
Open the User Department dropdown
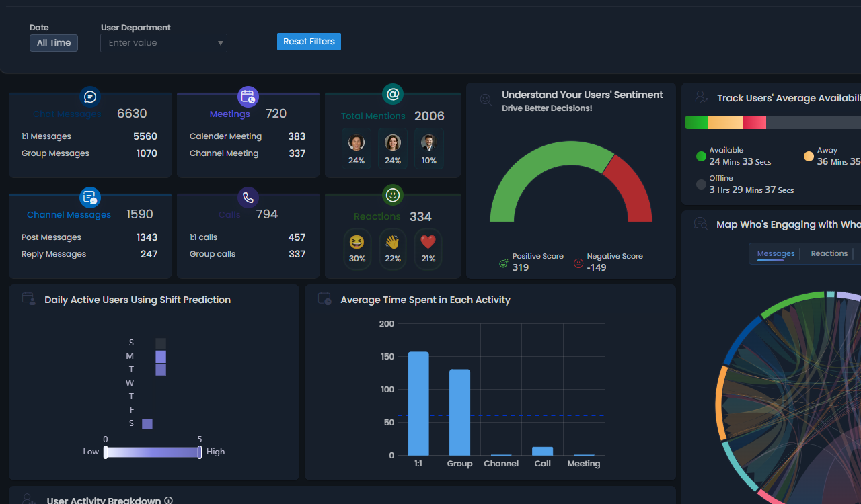coord(163,42)
